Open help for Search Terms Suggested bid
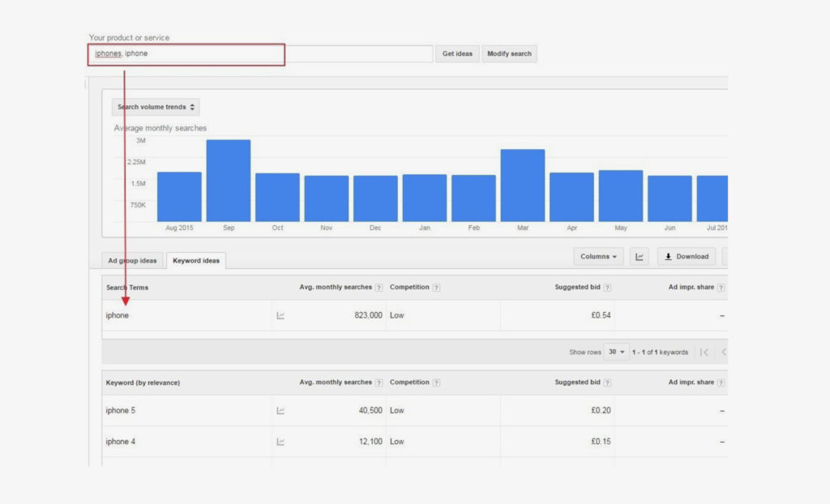This screenshot has width=830, height=504. (x=607, y=288)
